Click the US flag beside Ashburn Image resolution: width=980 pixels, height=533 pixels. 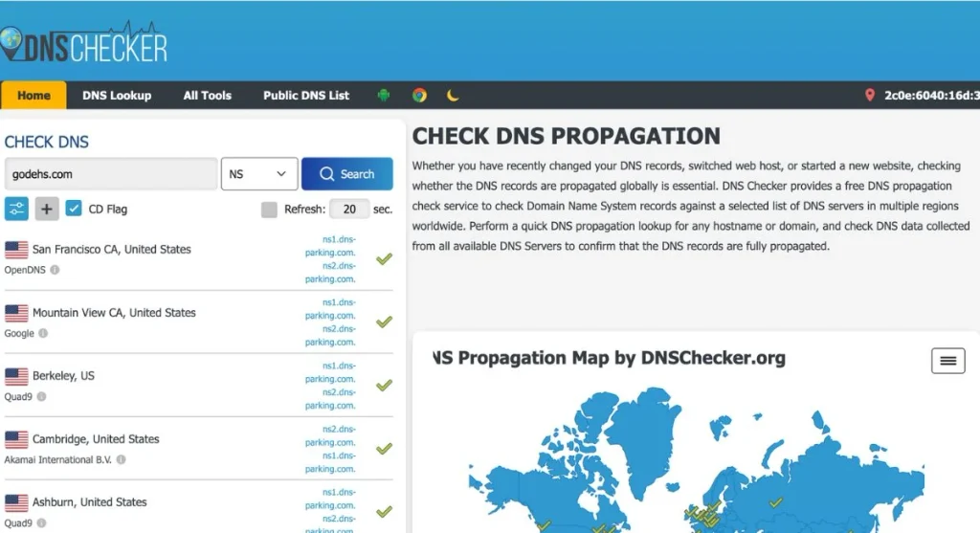(16, 502)
